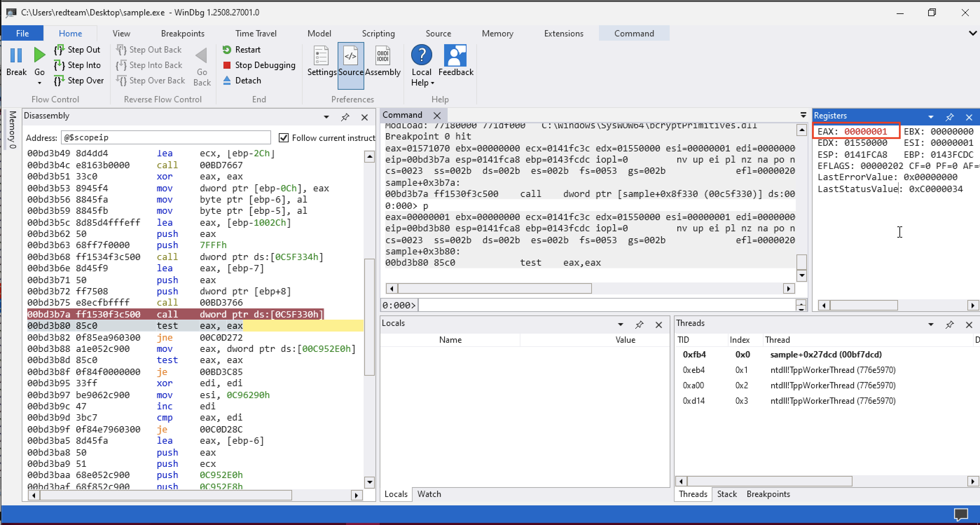This screenshot has width=980, height=525.
Task: Click the command prompt input box
Action: (606, 305)
